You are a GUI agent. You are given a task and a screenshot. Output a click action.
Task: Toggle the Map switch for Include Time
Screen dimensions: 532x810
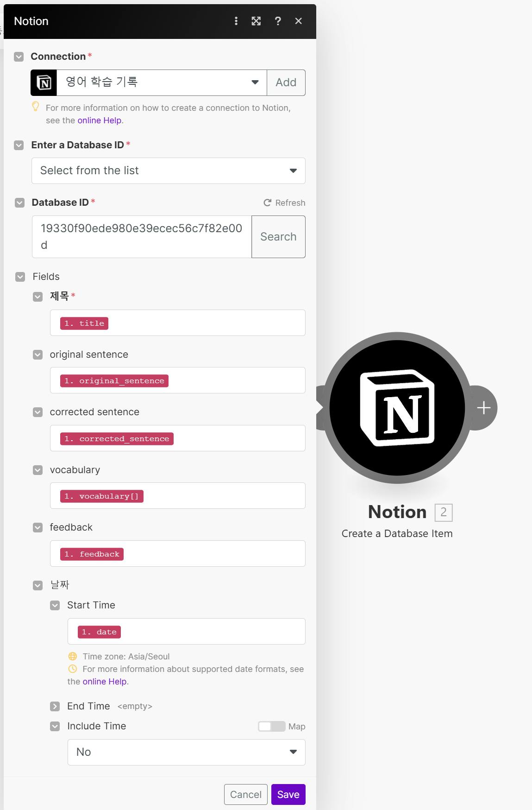click(271, 726)
